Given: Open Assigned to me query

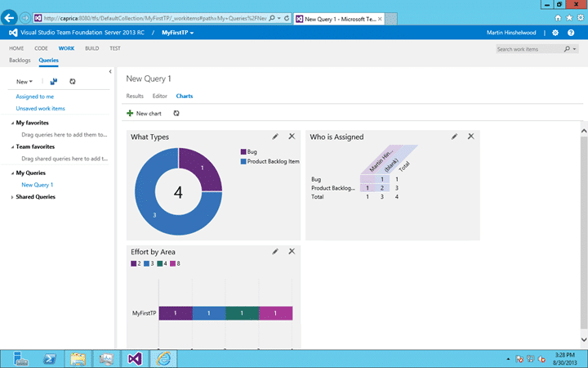Looking at the screenshot, I should [x=35, y=96].
